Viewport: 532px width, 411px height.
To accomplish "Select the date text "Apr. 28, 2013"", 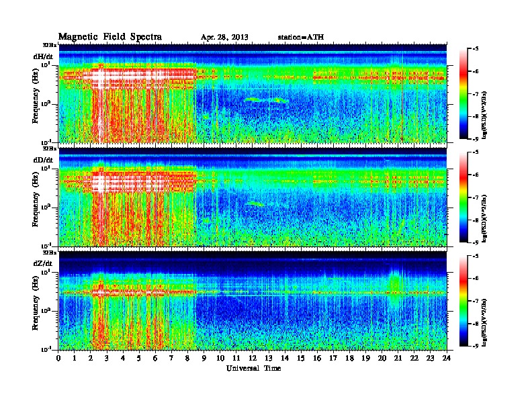I will 224,38.
